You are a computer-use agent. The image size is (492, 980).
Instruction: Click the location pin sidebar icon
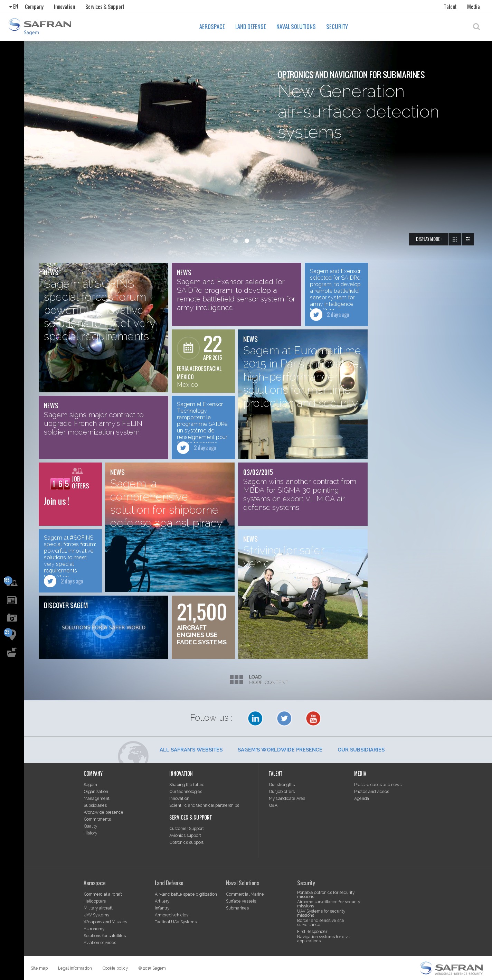coord(11,635)
